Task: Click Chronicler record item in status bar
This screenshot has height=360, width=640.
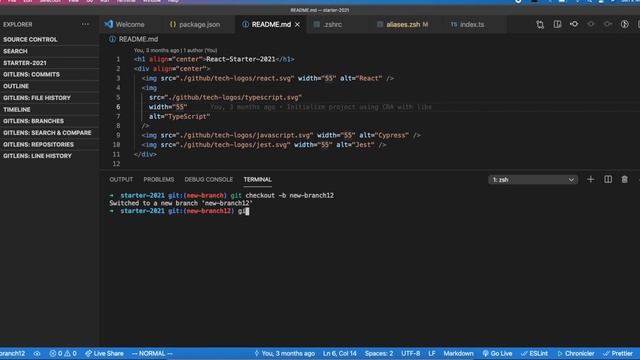Action: coord(576,353)
